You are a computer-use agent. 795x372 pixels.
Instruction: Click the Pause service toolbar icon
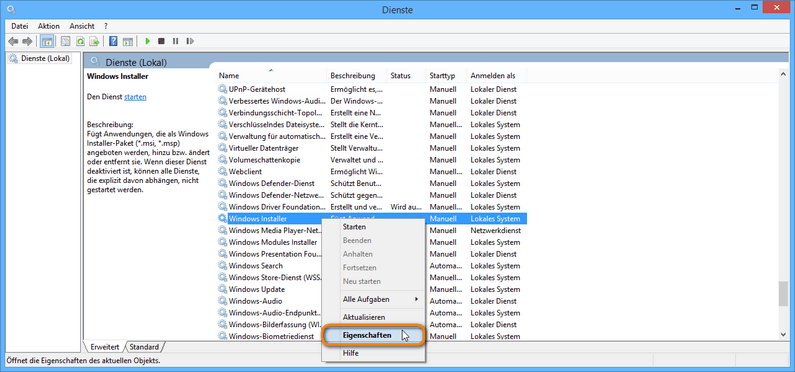tap(175, 41)
